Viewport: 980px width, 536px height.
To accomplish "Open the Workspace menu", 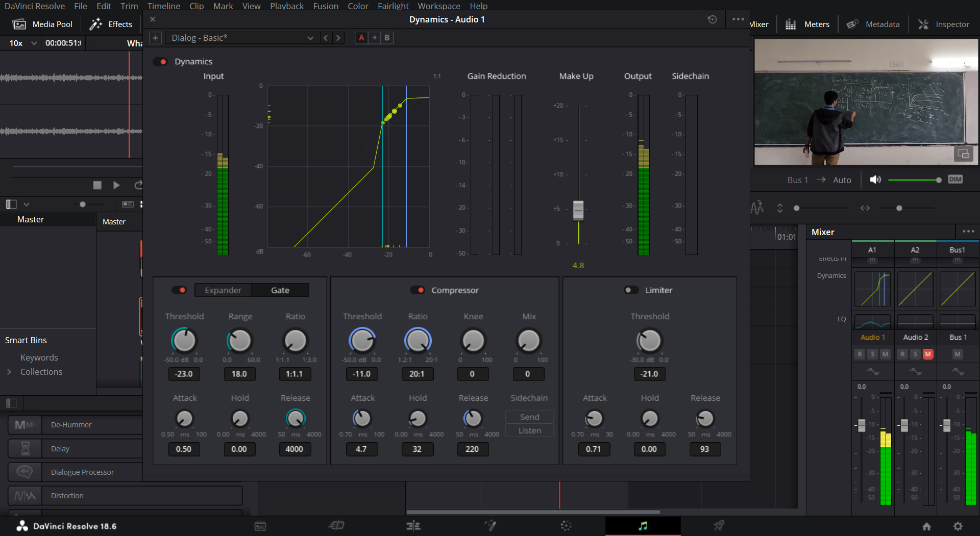I will [439, 6].
